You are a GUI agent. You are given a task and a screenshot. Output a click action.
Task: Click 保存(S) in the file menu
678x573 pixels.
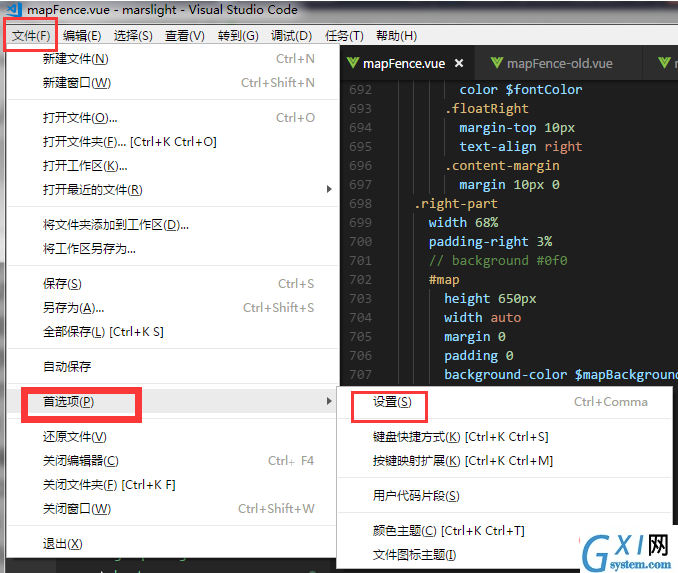pos(173,284)
